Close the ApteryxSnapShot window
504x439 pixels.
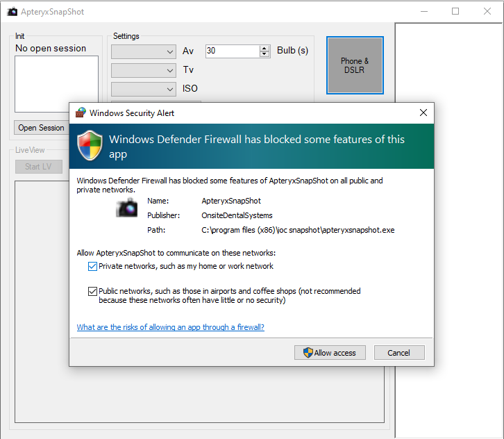pos(487,12)
